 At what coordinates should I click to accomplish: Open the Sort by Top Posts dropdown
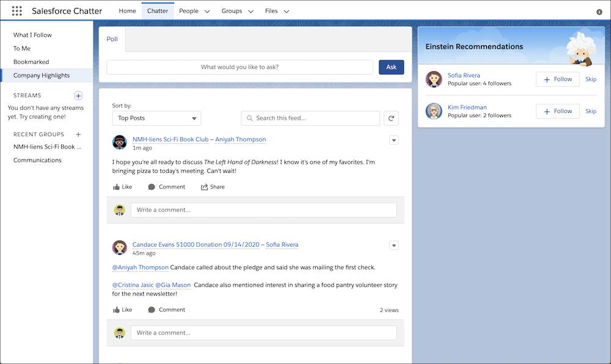[156, 118]
